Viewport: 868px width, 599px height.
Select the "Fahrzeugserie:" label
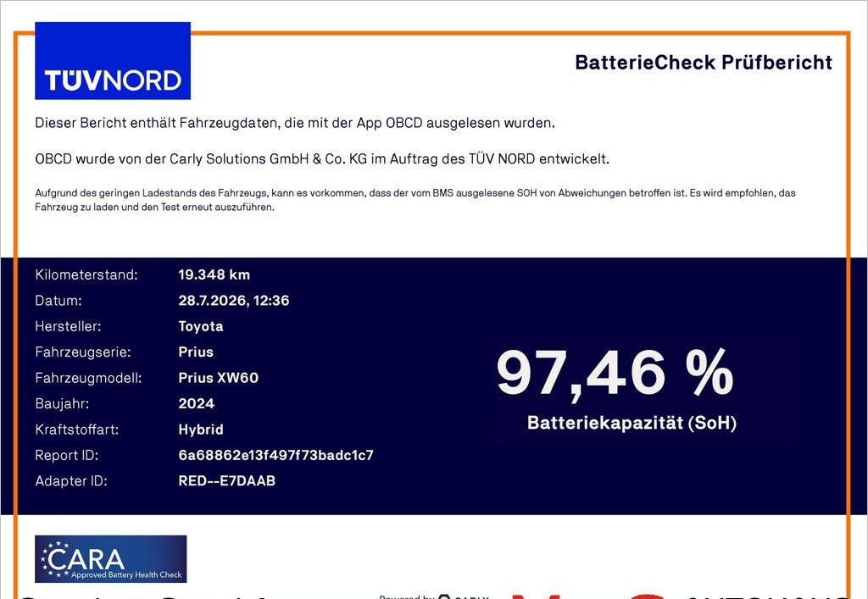[x=83, y=352]
